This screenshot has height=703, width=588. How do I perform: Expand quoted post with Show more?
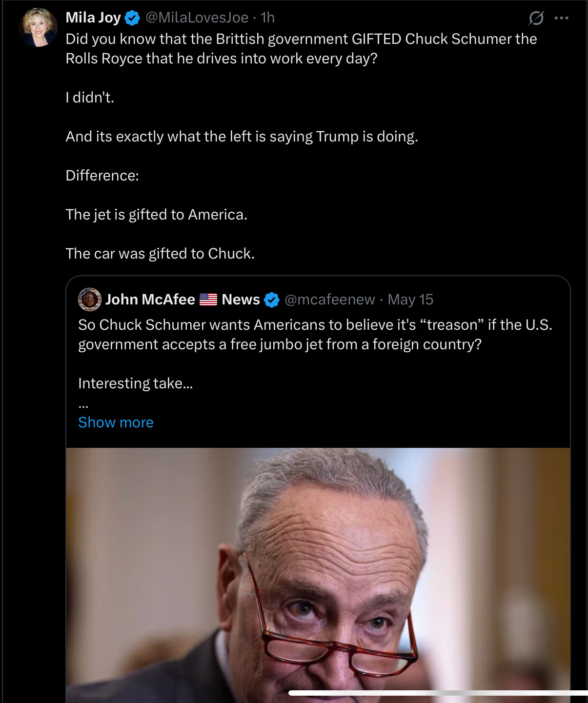click(x=116, y=422)
